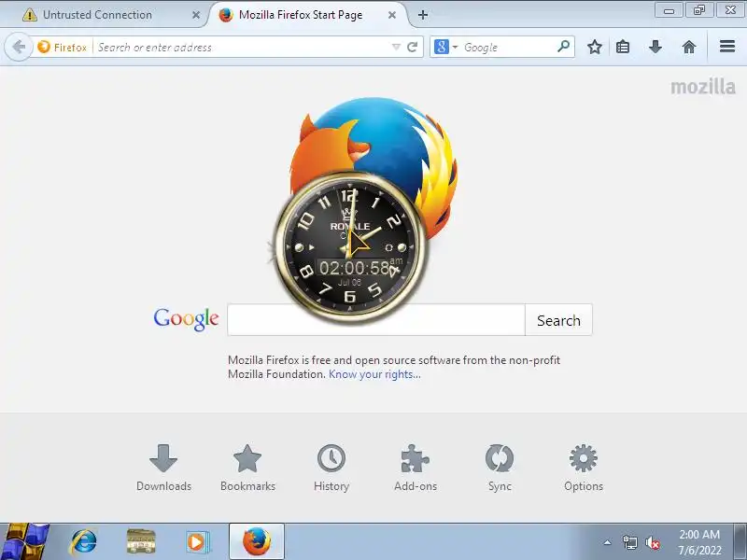This screenshot has height=560, width=747.
Task: Restore down the Firefox window
Action: [x=699, y=10]
